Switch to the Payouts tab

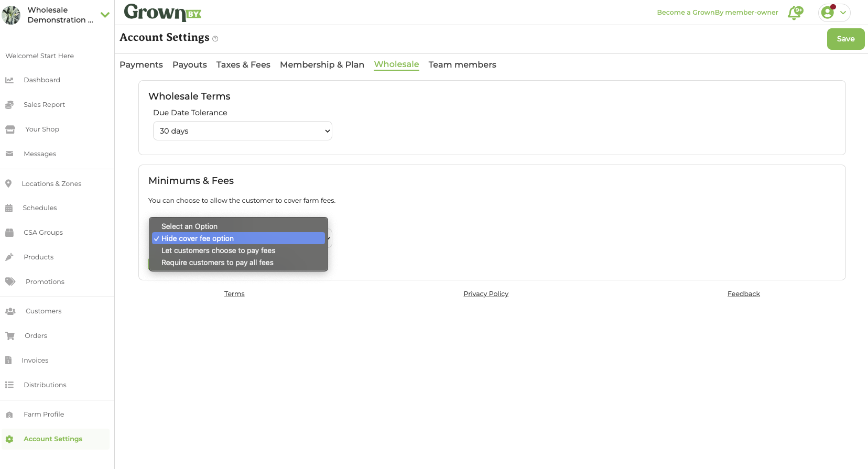pos(190,64)
